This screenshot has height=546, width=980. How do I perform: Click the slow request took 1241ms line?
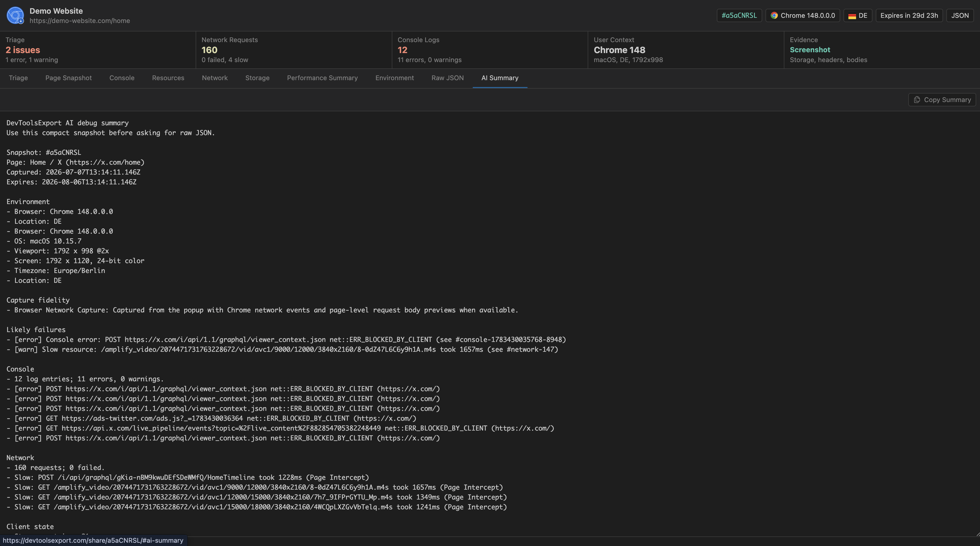point(257,507)
